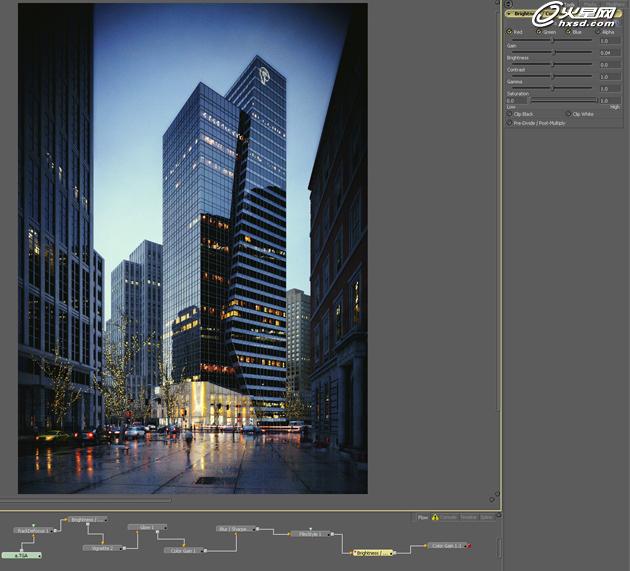The height and width of the screenshot is (571, 630).
Task: Toggle the Red channel checkbox
Action: pos(510,32)
